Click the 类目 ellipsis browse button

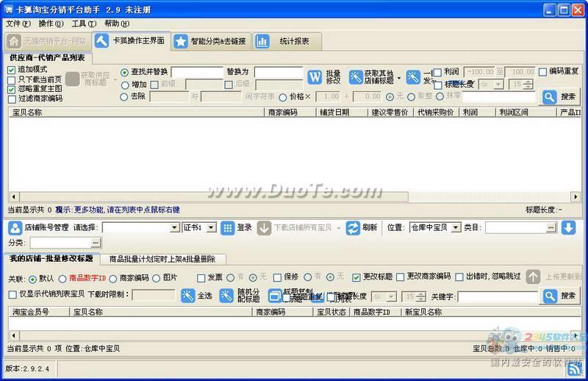(x=551, y=227)
